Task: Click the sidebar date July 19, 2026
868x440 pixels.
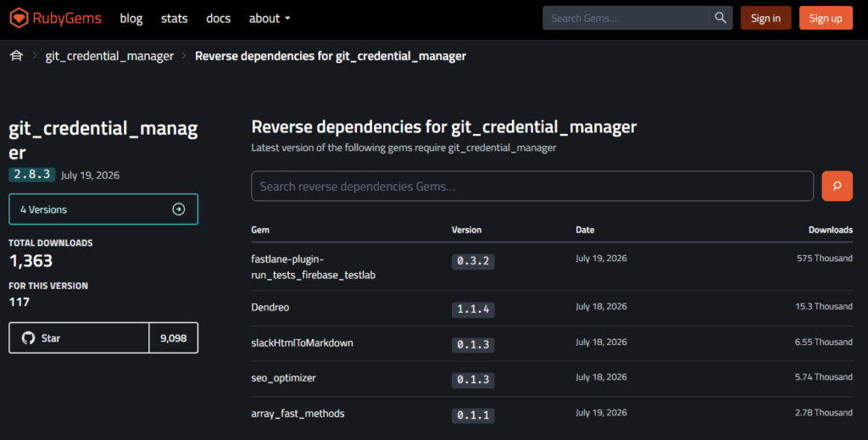Action: (90, 175)
